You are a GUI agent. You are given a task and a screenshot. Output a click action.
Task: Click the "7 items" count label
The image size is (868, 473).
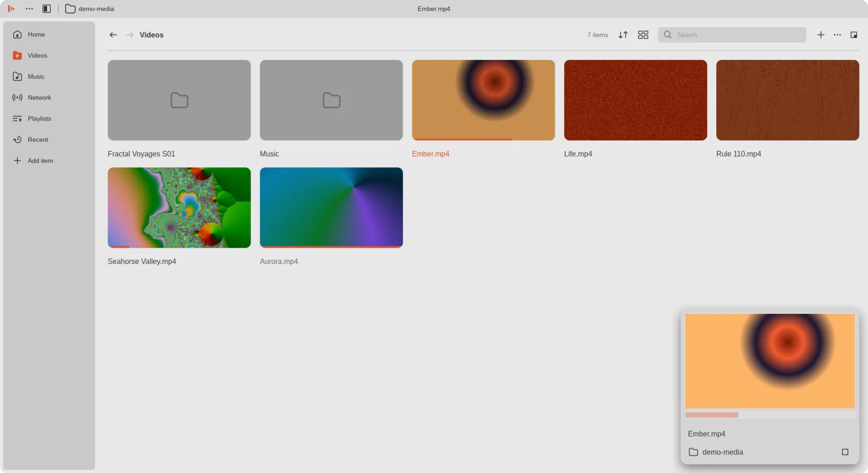pyautogui.click(x=598, y=35)
